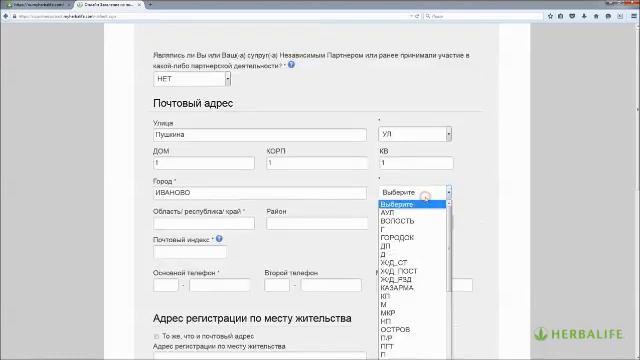Pick МКР in the dropdown list
The height and width of the screenshot is (360, 640).
tap(412, 313)
